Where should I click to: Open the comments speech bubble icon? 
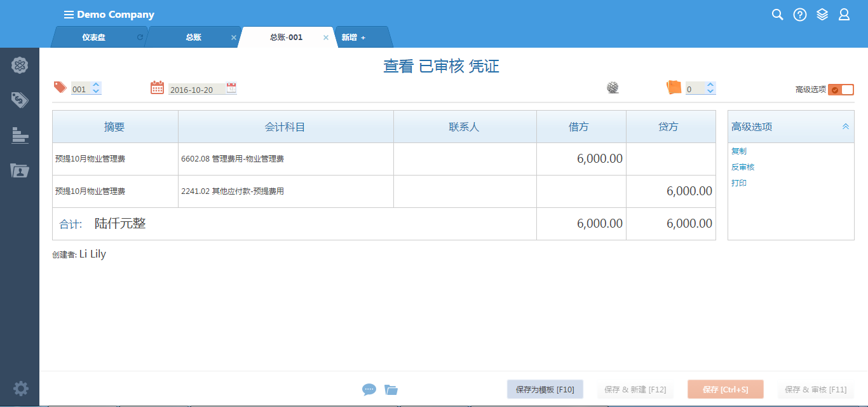point(369,389)
